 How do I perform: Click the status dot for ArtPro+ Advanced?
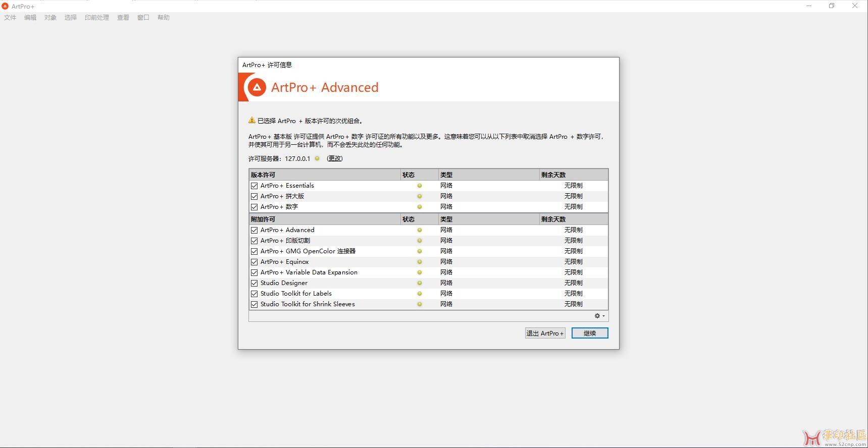click(x=420, y=230)
